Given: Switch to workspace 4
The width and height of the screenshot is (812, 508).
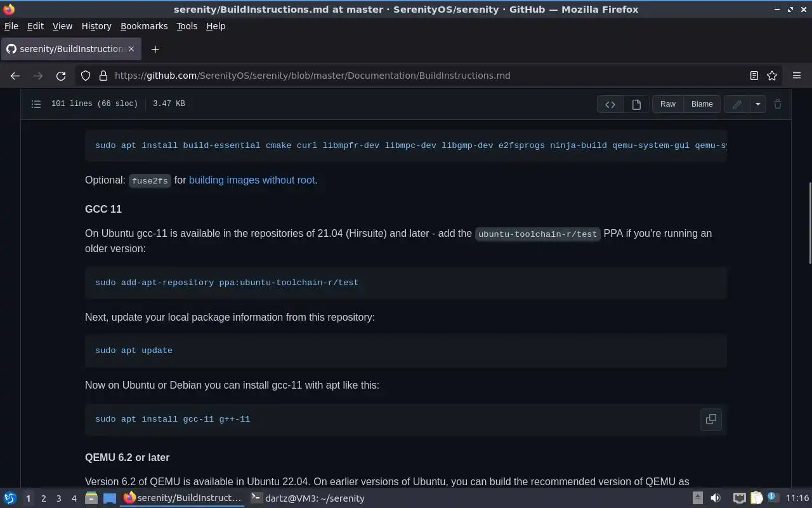Looking at the screenshot, I should (74, 498).
